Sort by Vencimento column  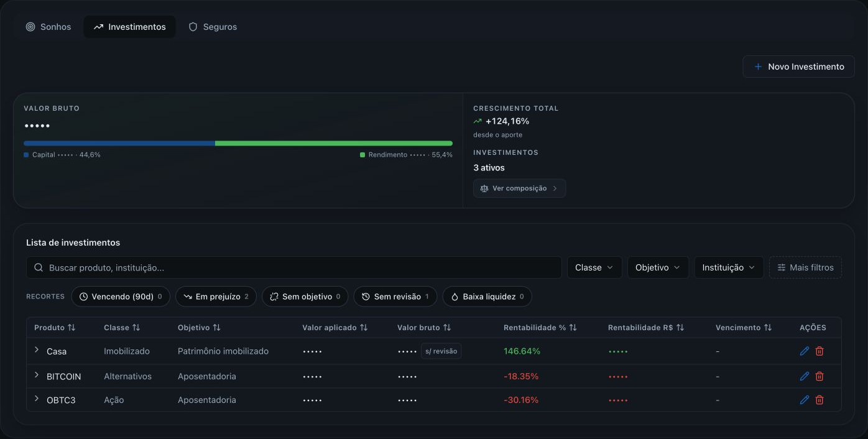point(744,328)
